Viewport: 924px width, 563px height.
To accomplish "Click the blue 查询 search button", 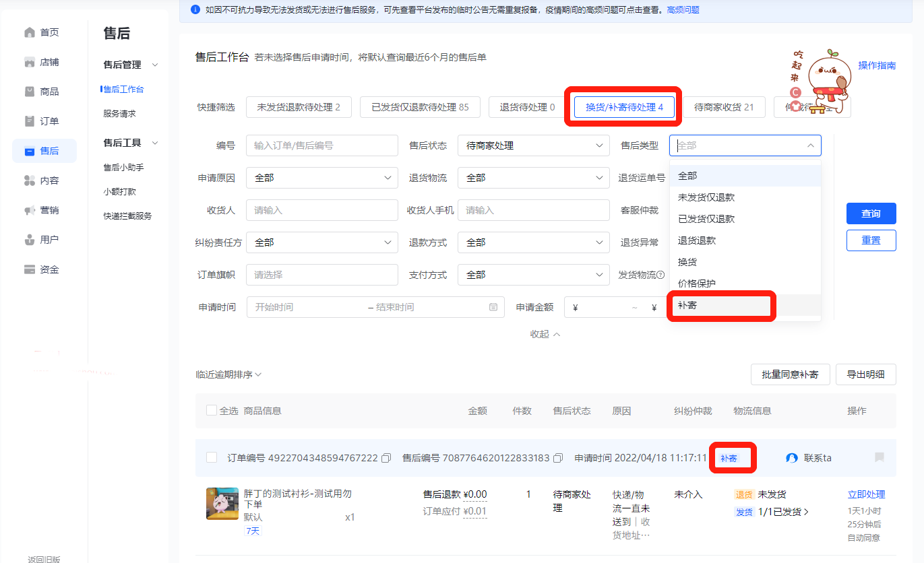I will point(871,213).
